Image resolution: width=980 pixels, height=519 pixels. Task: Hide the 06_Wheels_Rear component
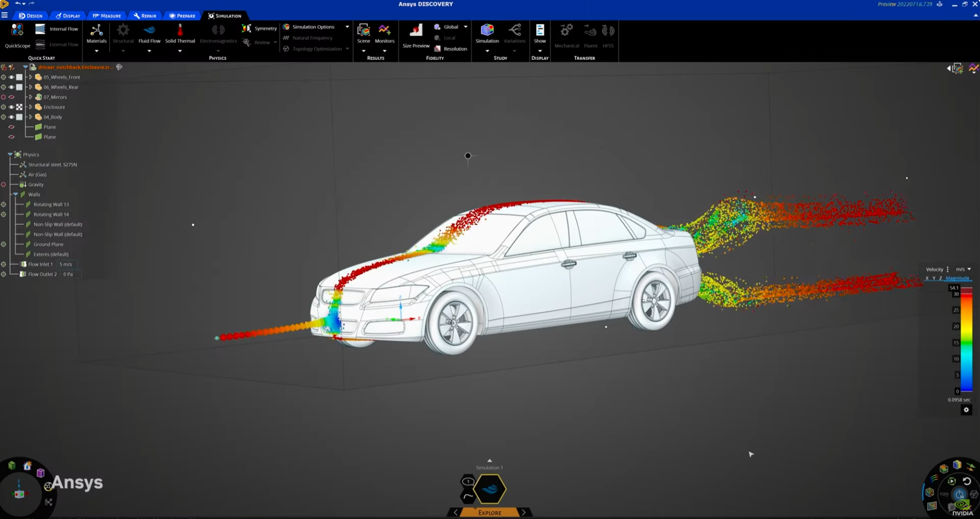(x=11, y=87)
